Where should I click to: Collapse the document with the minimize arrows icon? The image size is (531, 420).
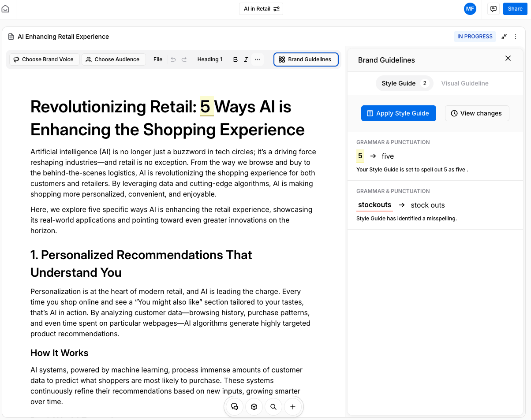pyautogui.click(x=504, y=37)
